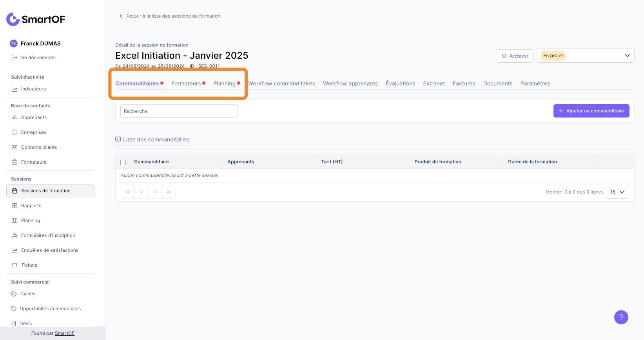
Task: Click the Se déconnecter logout icon
Action: click(x=15, y=58)
